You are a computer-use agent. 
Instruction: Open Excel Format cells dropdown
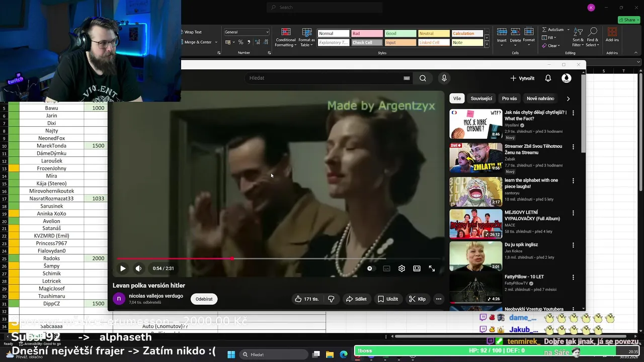(x=529, y=38)
